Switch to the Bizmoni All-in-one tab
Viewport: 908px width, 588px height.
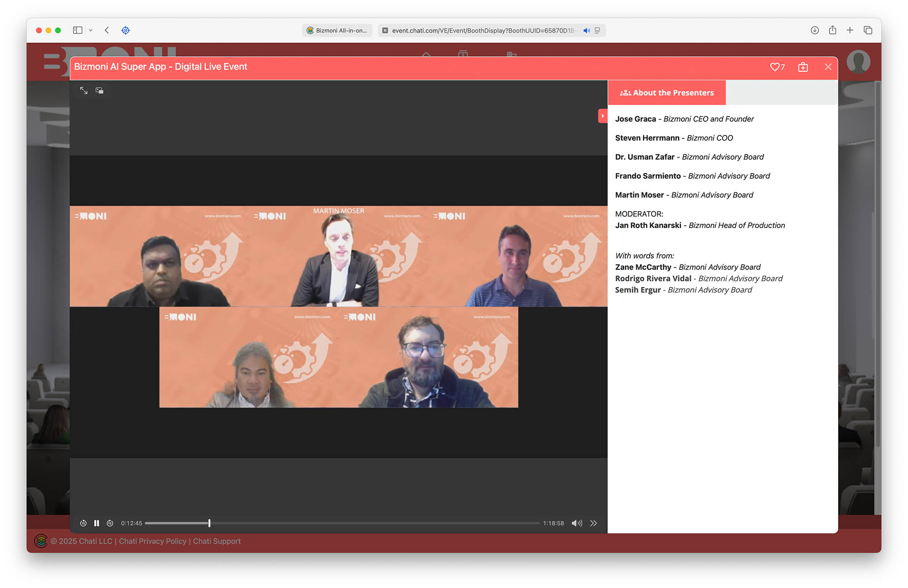tap(337, 30)
